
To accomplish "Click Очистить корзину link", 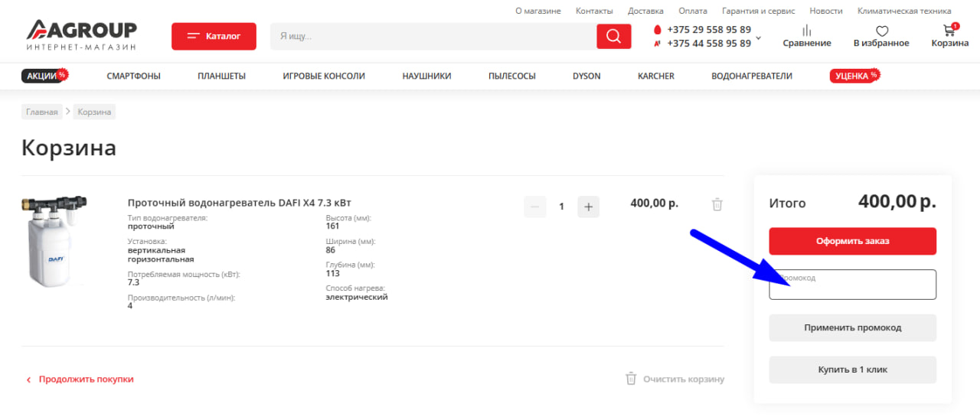I will tap(675, 379).
